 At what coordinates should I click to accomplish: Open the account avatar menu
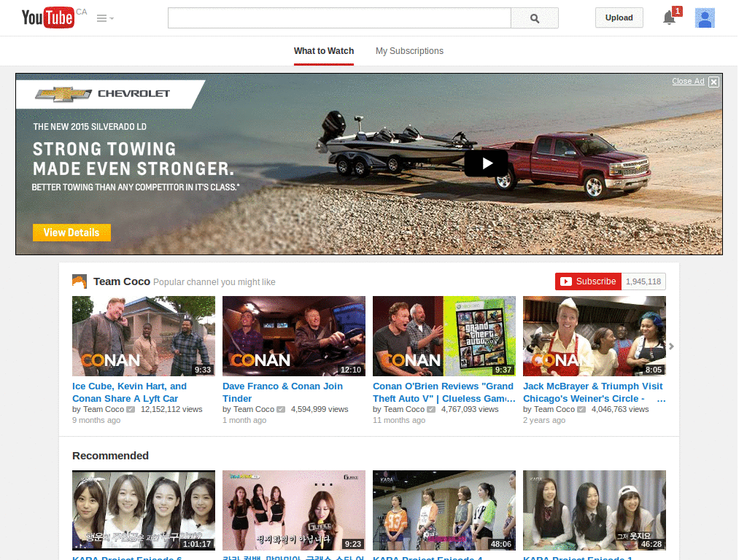(x=705, y=18)
